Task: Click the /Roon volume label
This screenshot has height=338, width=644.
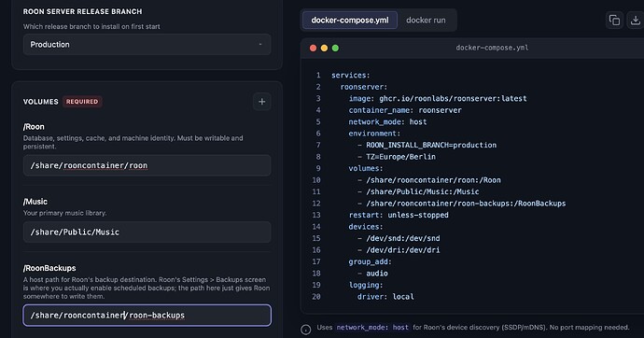Action: click(34, 126)
